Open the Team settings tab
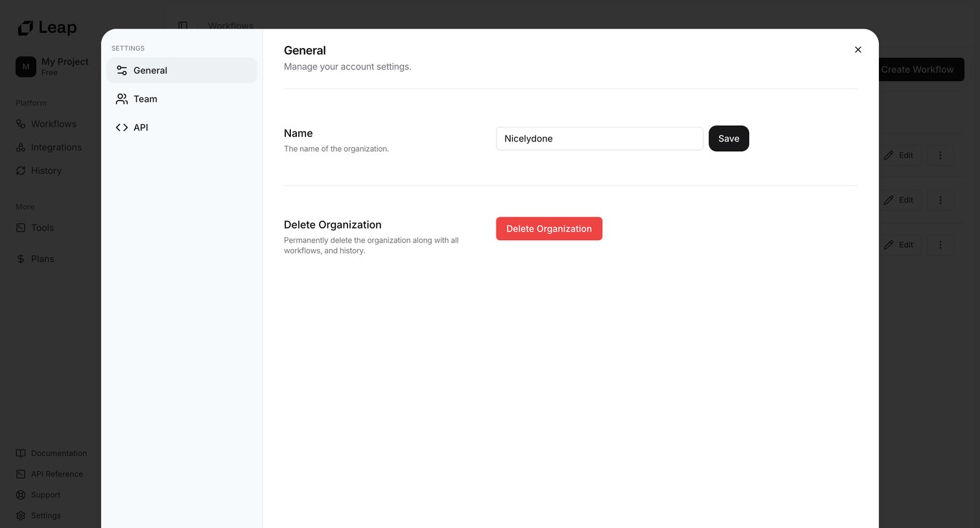The width and height of the screenshot is (980, 528). pos(181,99)
